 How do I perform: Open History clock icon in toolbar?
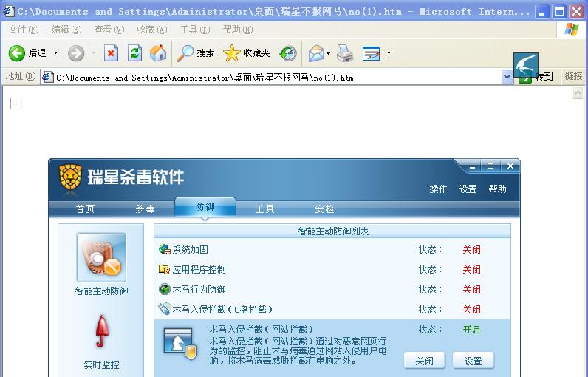(x=288, y=53)
